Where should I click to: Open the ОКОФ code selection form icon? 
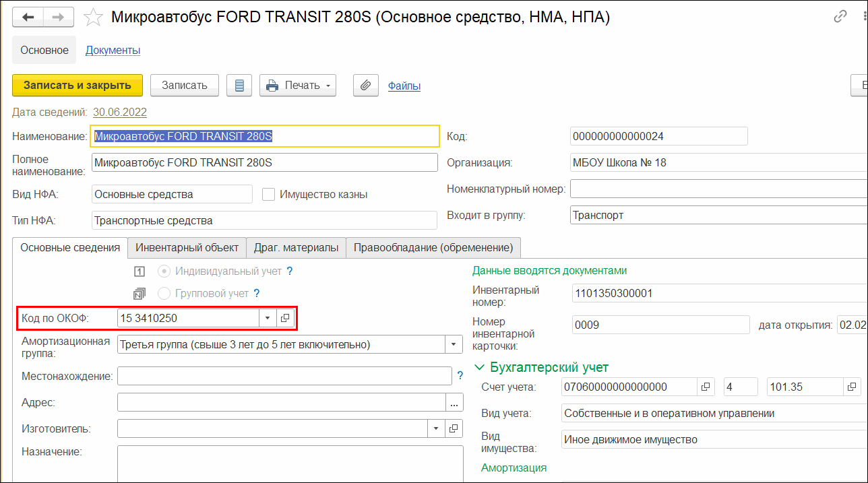coord(285,318)
